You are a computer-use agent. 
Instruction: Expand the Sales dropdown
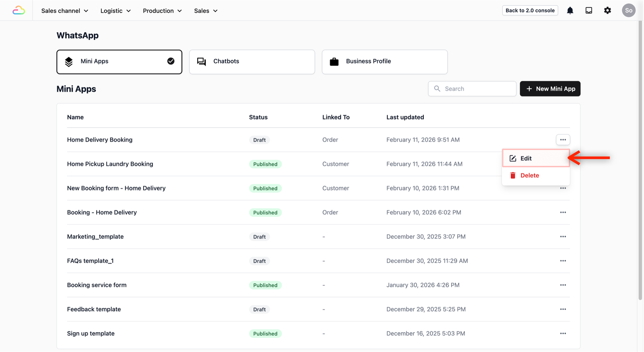click(x=206, y=11)
